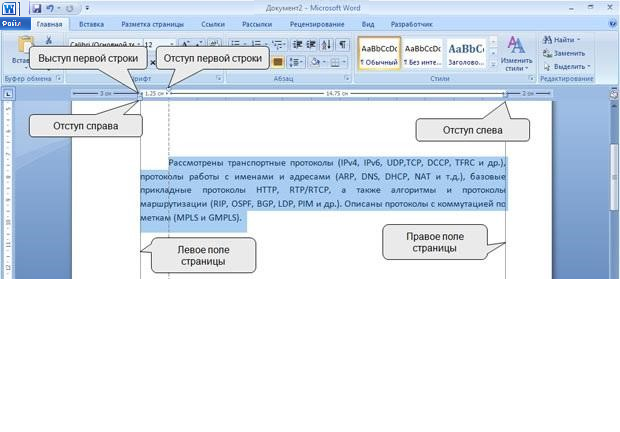Click the Increase Indent icon
This screenshot has height=432, width=620.
pyautogui.click(x=311, y=45)
